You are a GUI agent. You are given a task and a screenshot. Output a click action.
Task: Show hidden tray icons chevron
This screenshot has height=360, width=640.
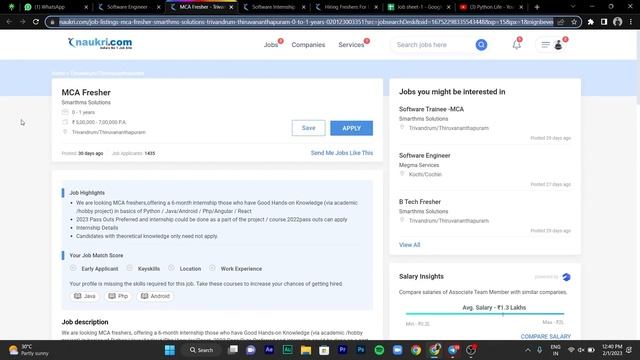[527, 350]
